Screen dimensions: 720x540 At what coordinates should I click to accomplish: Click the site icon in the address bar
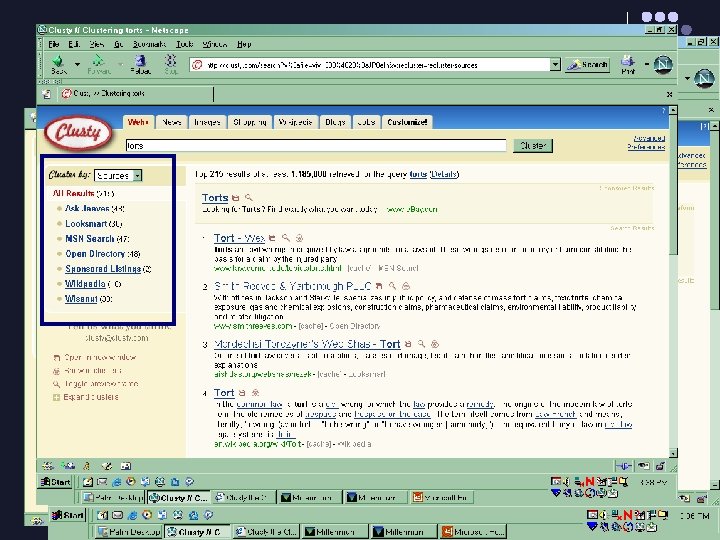pyautogui.click(x=197, y=65)
